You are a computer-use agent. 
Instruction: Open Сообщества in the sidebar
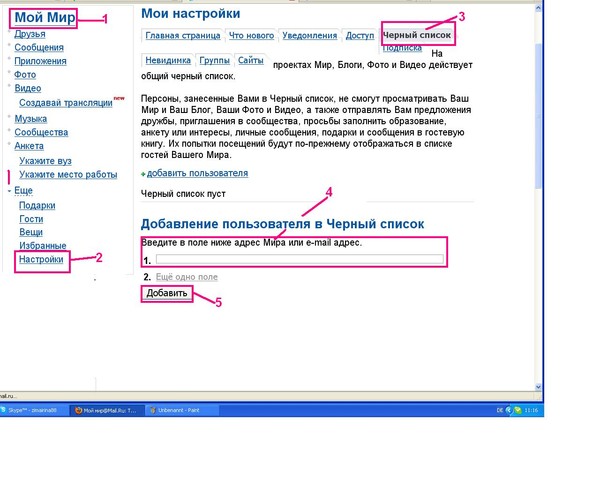(41, 132)
